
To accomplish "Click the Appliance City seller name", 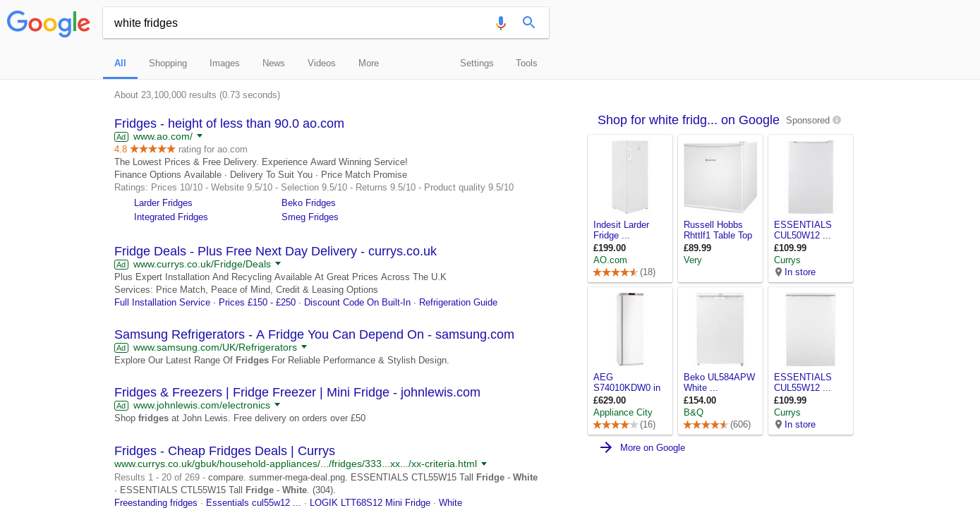I will click(x=623, y=412).
